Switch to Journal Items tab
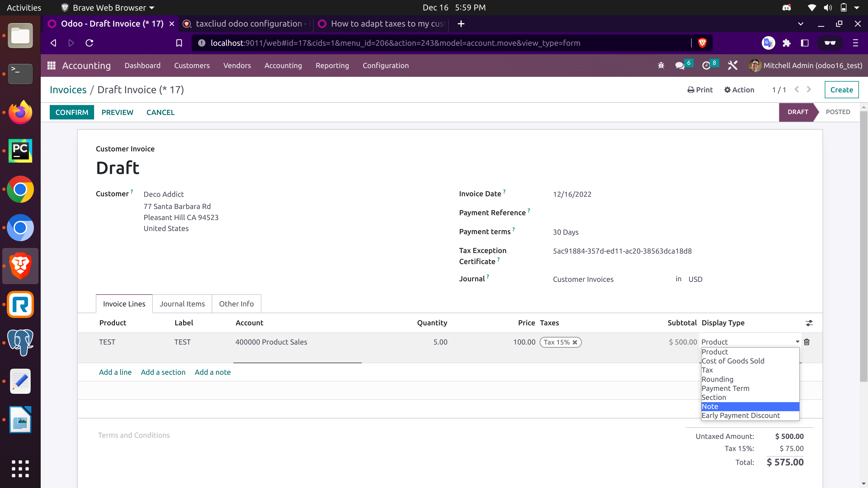 pyautogui.click(x=182, y=304)
